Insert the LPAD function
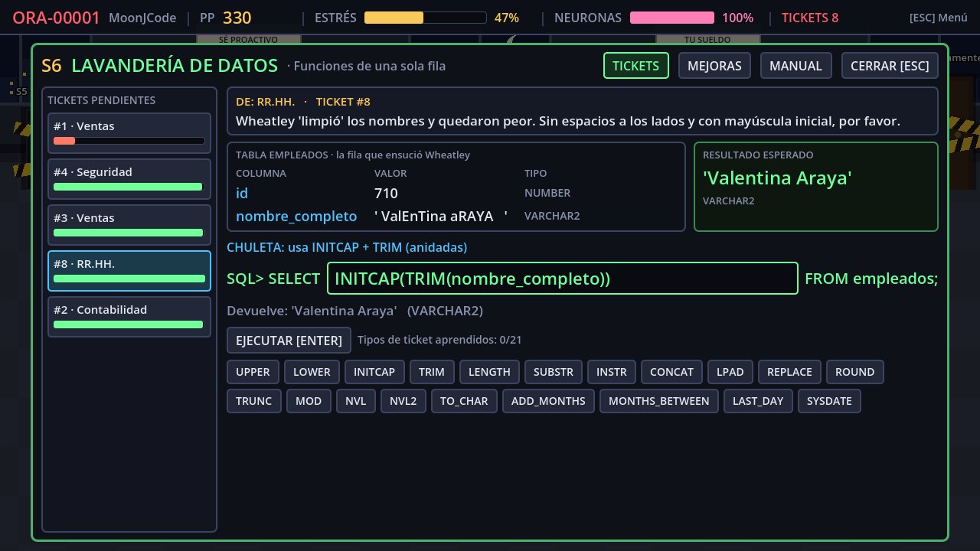The width and height of the screenshot is (980, 551). point(730,372)
